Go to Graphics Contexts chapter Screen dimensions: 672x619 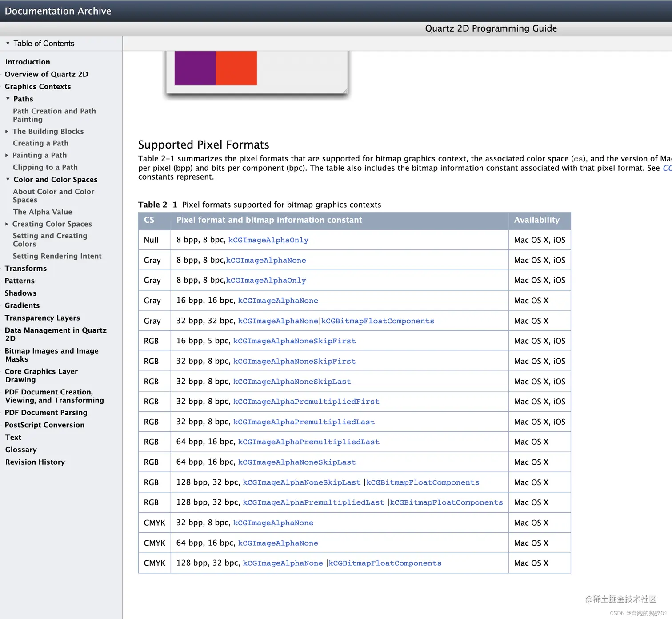(38, 87)
